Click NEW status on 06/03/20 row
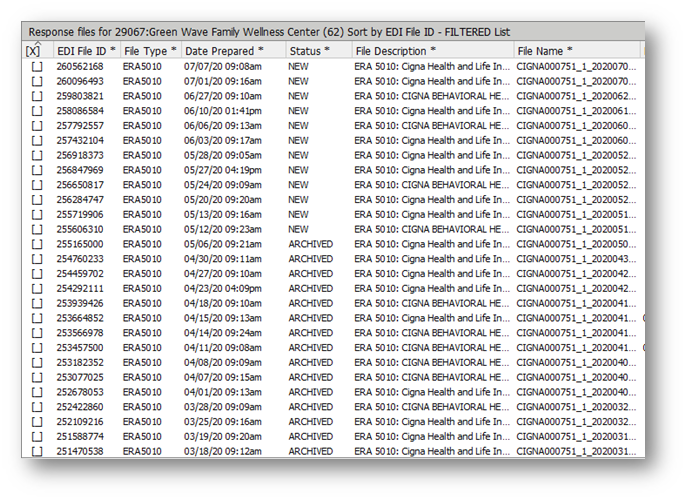The image size is (687, 501). pyautogui.click(x=299, y=140)
